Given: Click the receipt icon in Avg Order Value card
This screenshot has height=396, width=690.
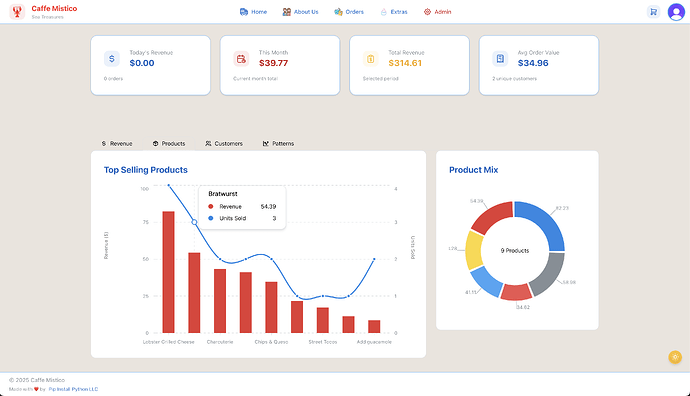Looking at the screenshot, I should [500, 59].
